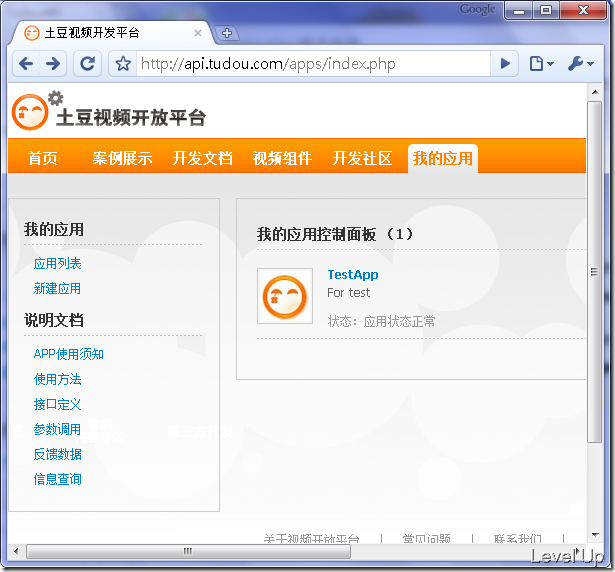The image size is (615, 572).
Task: Click the address bar URL field
Action: [x=313, y=64]
